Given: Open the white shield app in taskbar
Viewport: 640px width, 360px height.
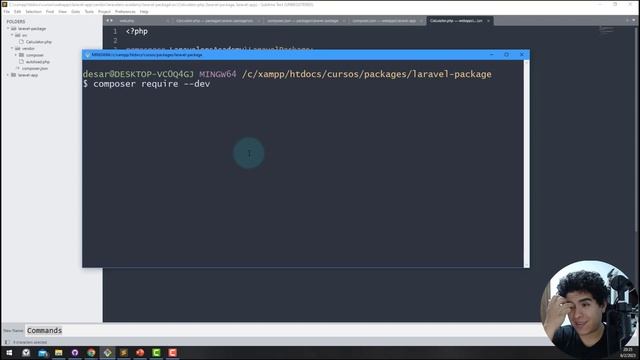Looking at the screenshot, I should [26, 352].
